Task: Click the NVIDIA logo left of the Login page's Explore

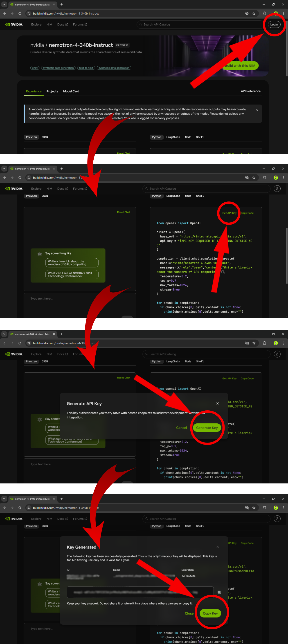Action: pyautogui.click(x=14, y=25)
